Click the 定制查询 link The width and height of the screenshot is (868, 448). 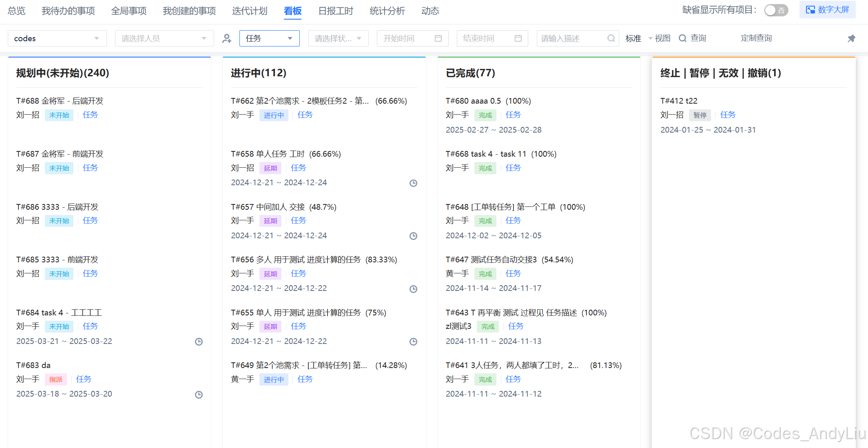(x=756, y=38)
